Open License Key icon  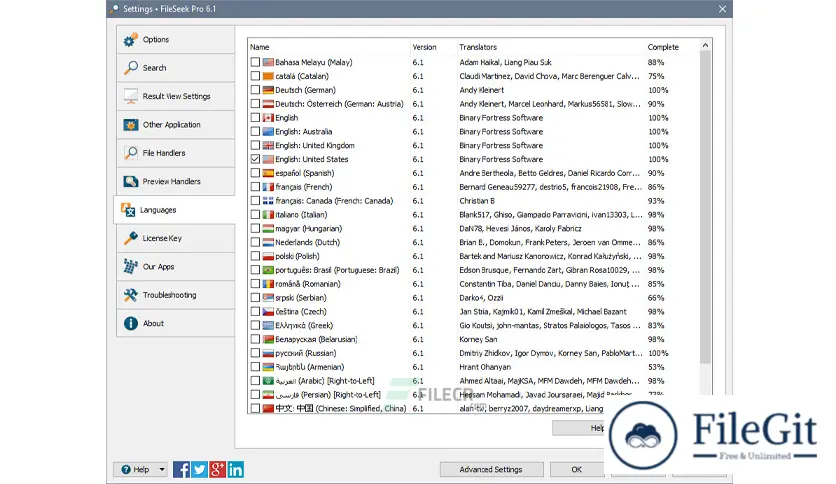(x=131, y=238)
